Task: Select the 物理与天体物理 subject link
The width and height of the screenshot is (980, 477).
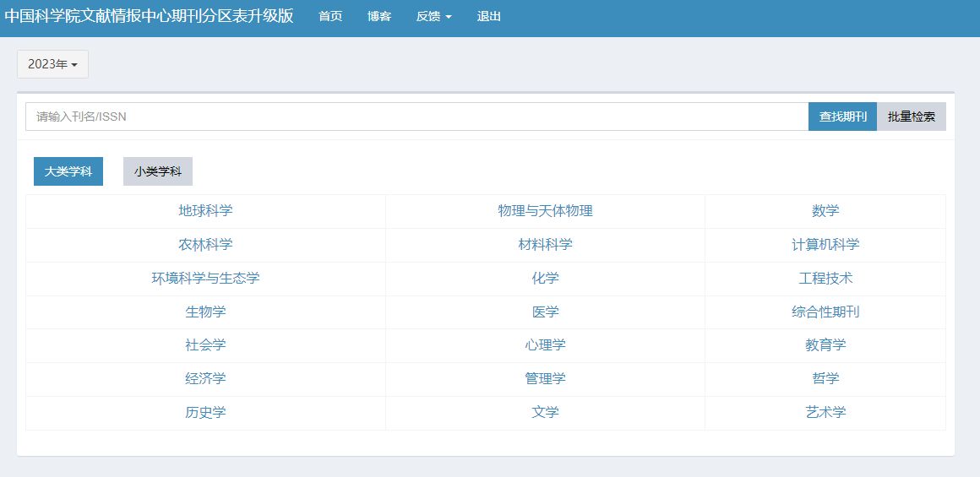Action: tap(545, 211)
